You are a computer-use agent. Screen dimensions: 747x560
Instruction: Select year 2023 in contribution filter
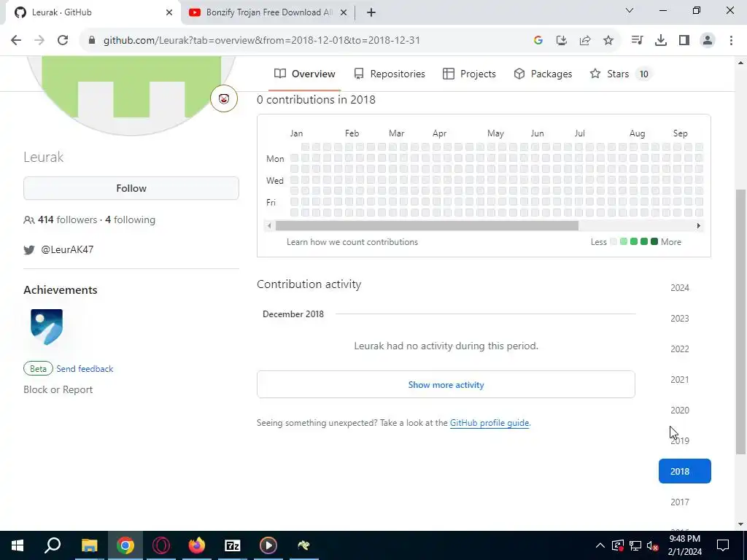click(680, 318)
